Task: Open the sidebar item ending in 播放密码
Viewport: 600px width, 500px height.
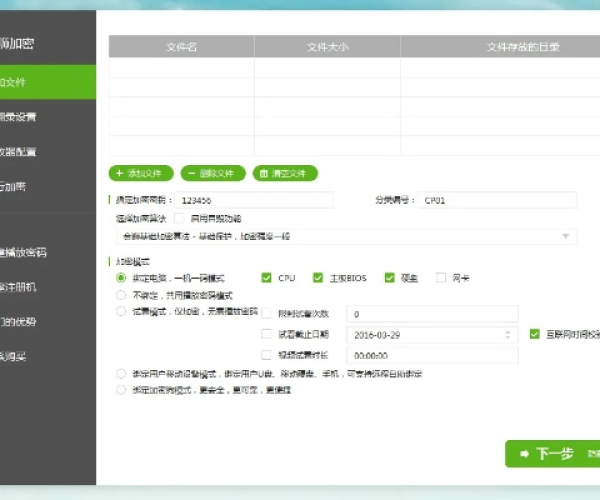Action: (48, 252)
